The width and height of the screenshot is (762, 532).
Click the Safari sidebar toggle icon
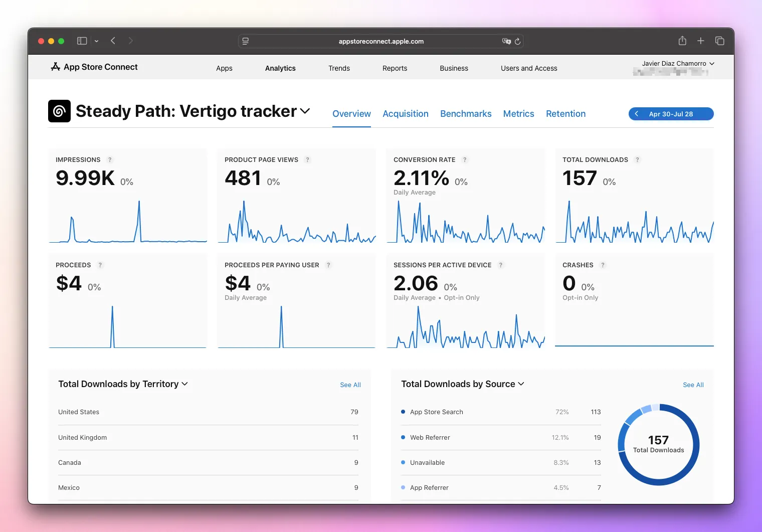[82, 41]
